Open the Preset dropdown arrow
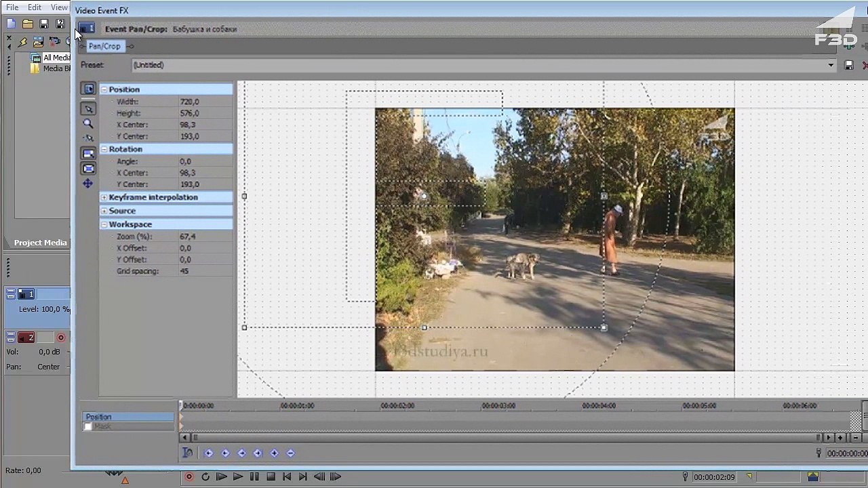This screenshot has width=868, height=488. (x=831, y=65)
